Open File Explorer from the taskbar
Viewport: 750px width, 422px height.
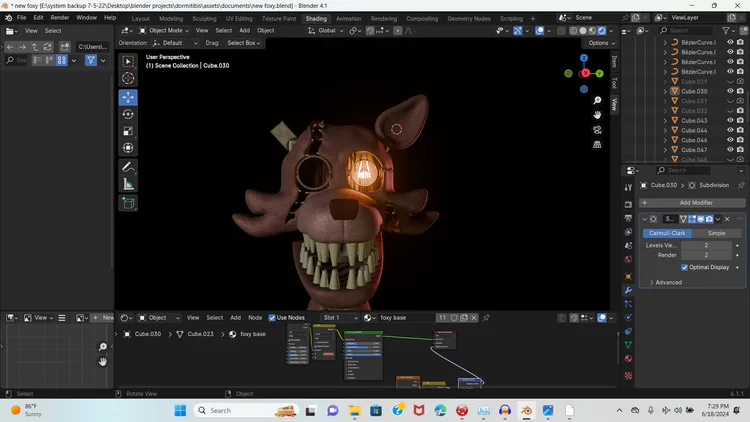(x=354, y=411)
